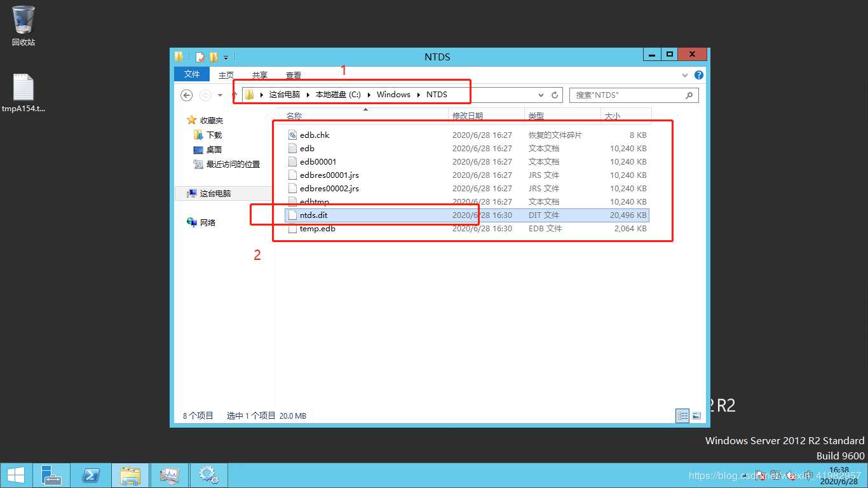Open the performance monitor taskbar icon

point(170,475)
